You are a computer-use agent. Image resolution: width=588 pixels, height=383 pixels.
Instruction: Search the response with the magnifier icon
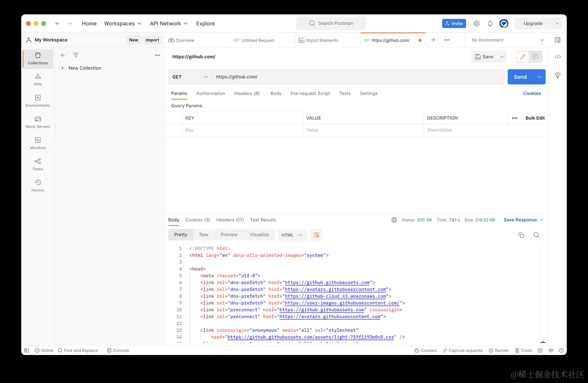536,235
